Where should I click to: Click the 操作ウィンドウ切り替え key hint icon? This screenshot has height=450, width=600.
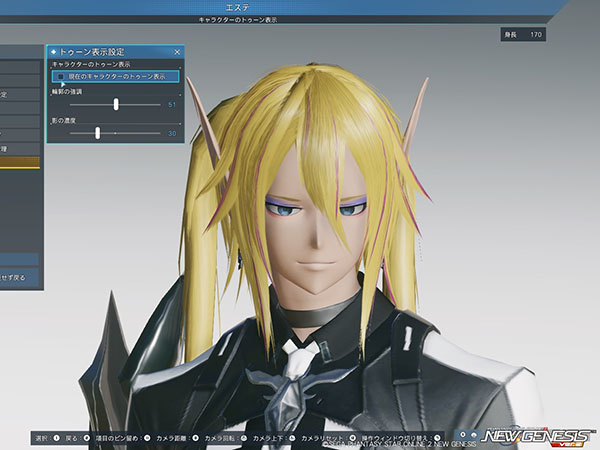(x=437, y=438)
